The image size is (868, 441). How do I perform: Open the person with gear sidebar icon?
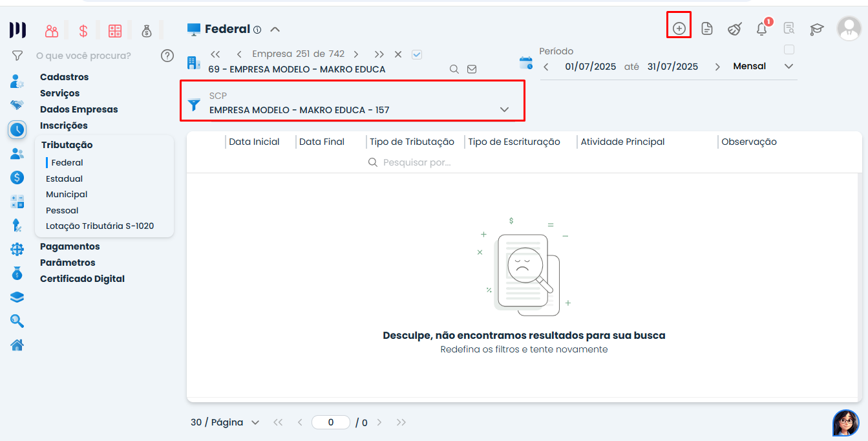(17, 81)
